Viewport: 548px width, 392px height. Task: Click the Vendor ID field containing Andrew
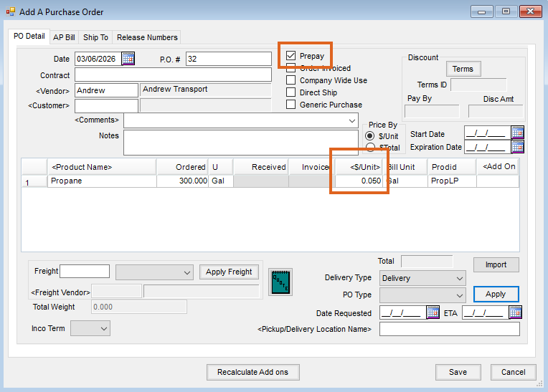pyautogui.click(x=106, y=90)
